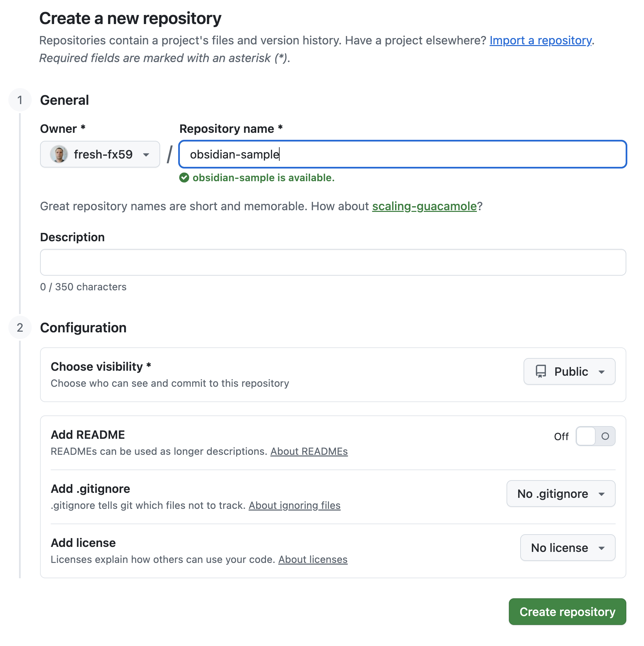Follow the Import a repository link
The width and height of the screenshot is (644, 646).
tap(540, 40)
